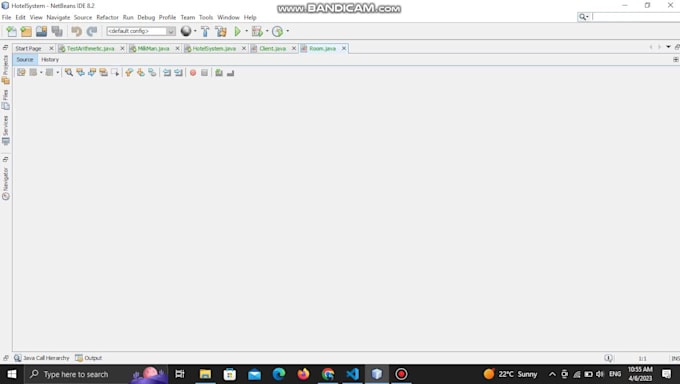Click the Open Project toolbar icon
Screen dimensions: 680x384
[x=42, y=31]
